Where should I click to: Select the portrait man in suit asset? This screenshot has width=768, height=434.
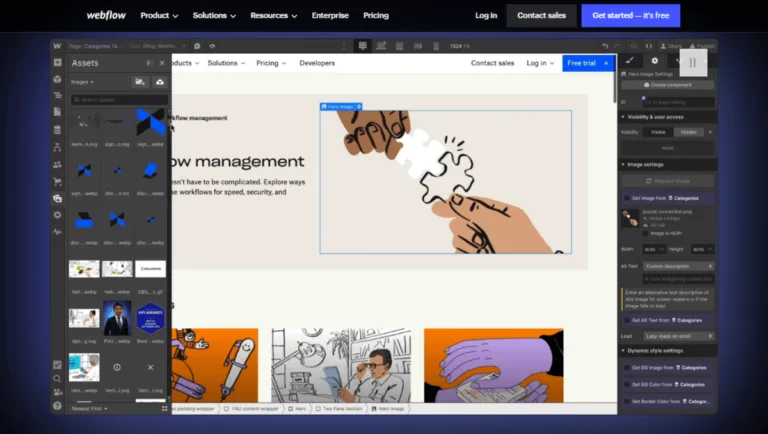[117, 318]
